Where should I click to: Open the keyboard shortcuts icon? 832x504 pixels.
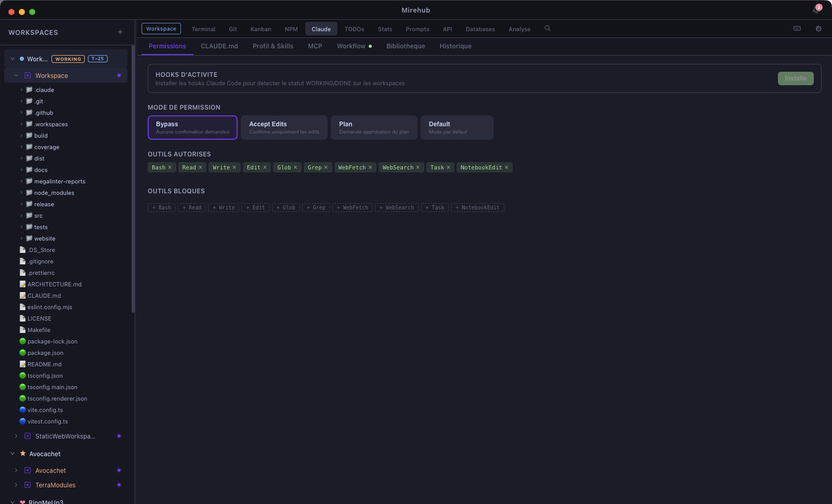point(797,29)
